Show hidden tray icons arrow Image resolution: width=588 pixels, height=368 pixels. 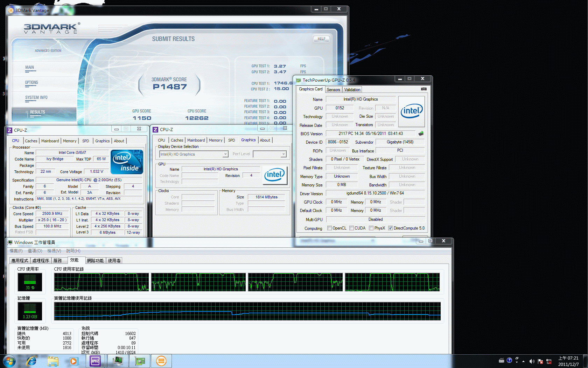click(523, 361)
